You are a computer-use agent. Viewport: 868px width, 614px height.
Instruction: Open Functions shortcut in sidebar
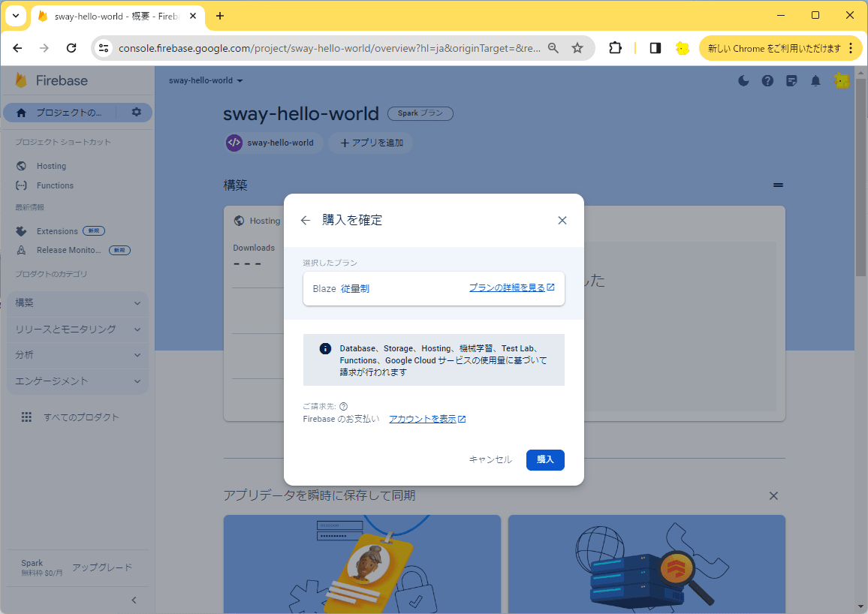(x=55, y=185)
